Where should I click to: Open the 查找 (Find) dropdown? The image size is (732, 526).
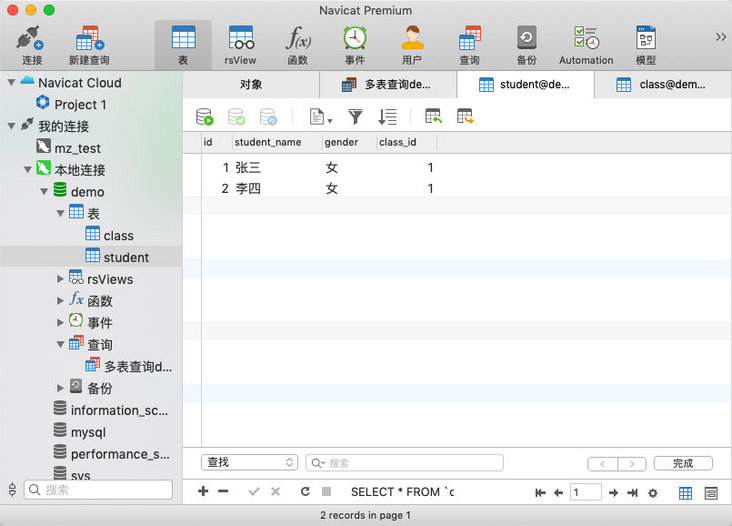249,463
